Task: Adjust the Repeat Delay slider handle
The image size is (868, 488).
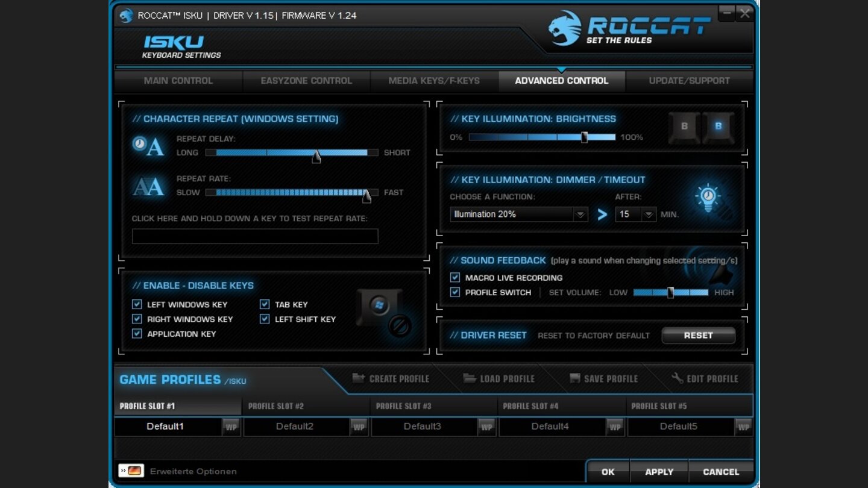Action: 316,157
